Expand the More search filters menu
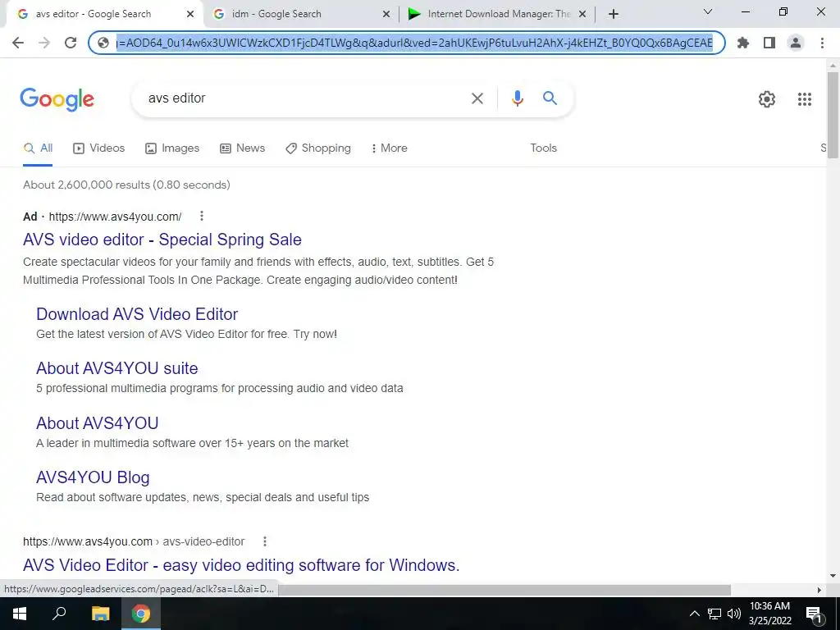This screenshot has width=840, height=630. [390, 148]
